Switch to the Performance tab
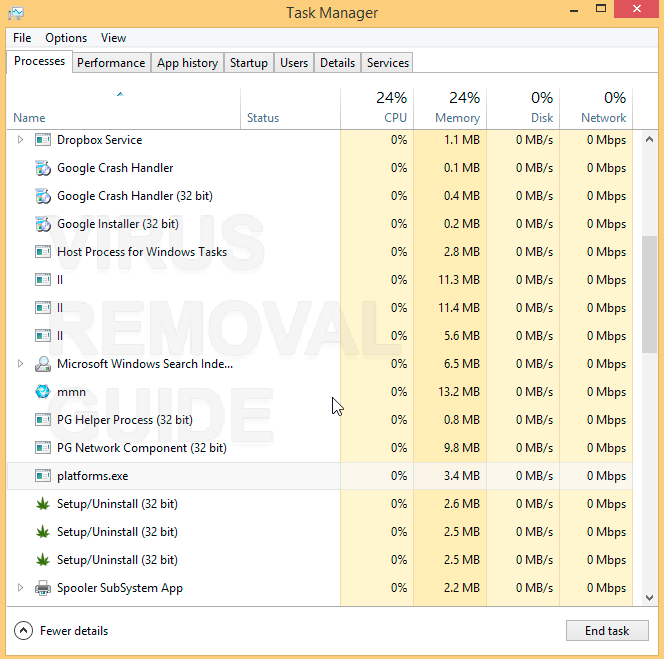The image size is (664, 659). 111,63
